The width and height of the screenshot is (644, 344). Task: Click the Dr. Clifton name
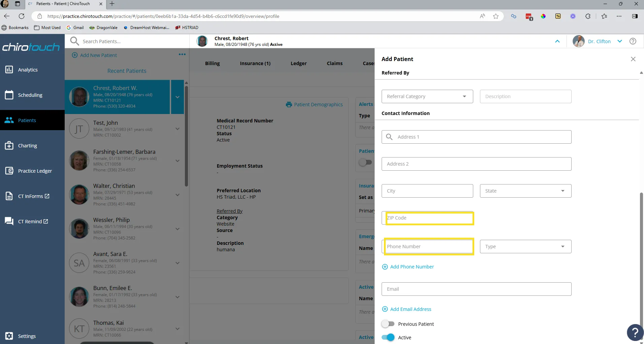(599, 41)
